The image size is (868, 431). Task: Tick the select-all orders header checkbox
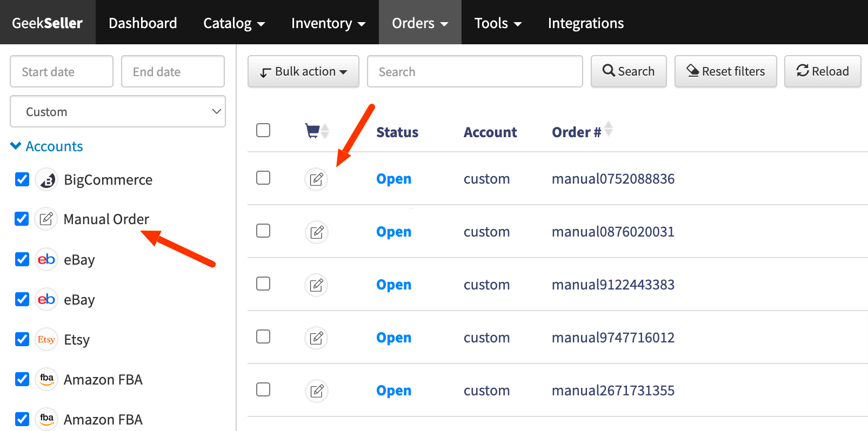coord(263,130)
